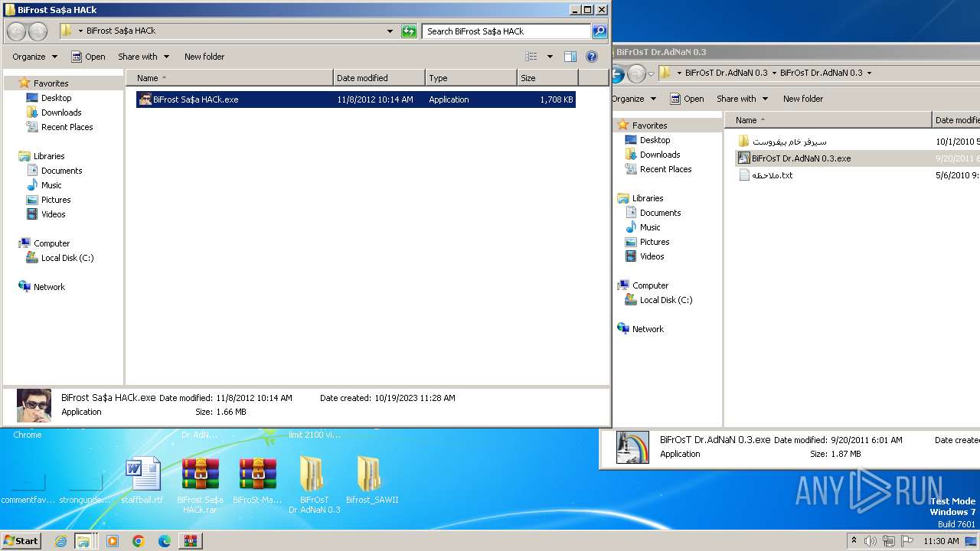Select BiFrOsT Dr.AdNaN 0.3.exe in back window
Image resolution: width=980 pixels, height=551 pixels.
801,158
